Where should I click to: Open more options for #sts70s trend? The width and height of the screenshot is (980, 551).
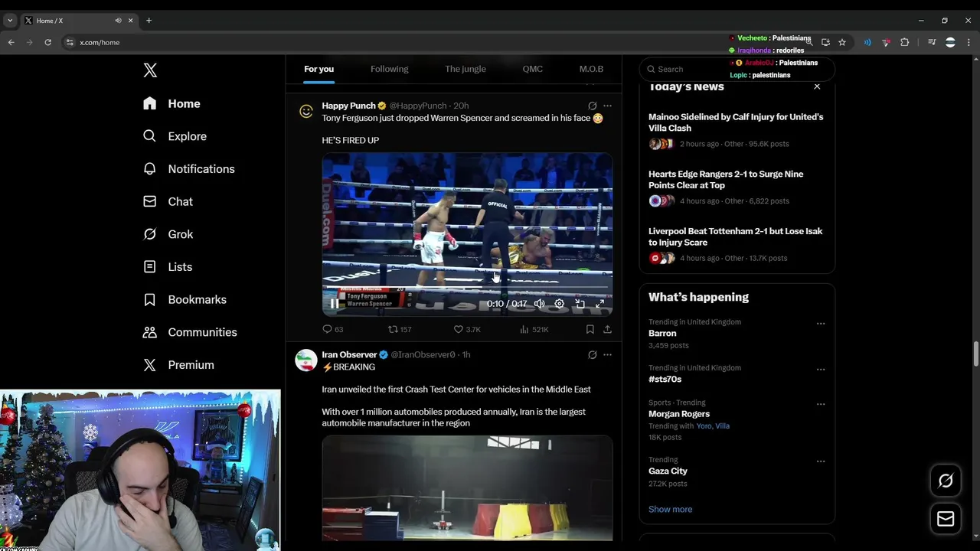pos(821,370)
